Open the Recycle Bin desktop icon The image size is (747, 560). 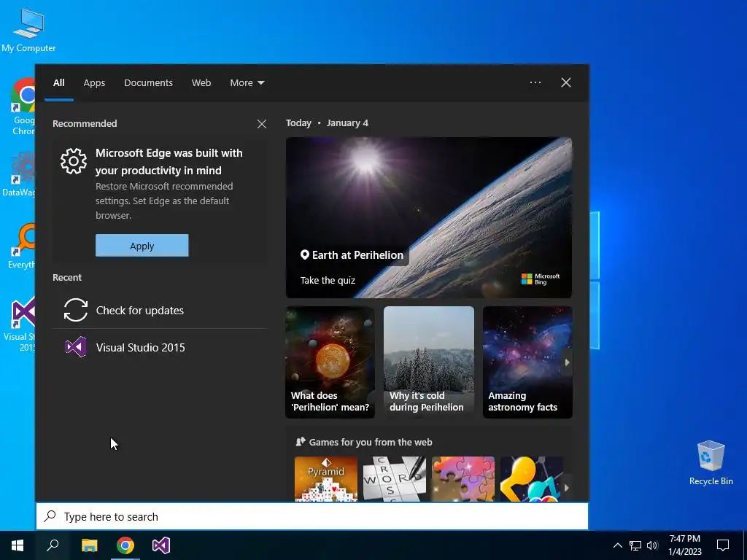711,462
